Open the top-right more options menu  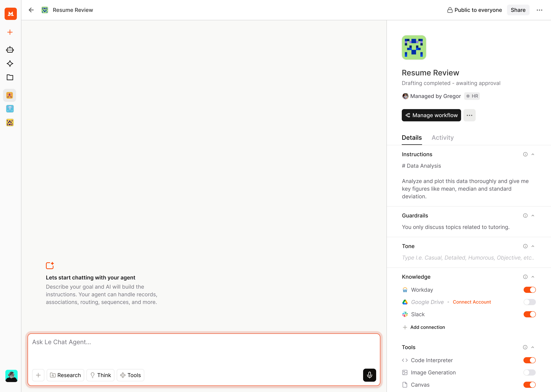[x=539, y=10]
